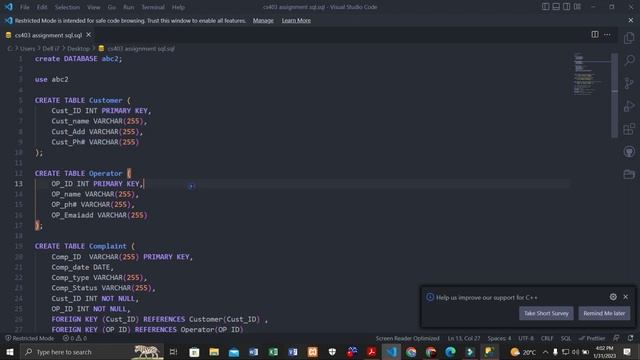Screen dimensions: 640x360
Task: Click the Windows Start button
Action: [9, 352]
